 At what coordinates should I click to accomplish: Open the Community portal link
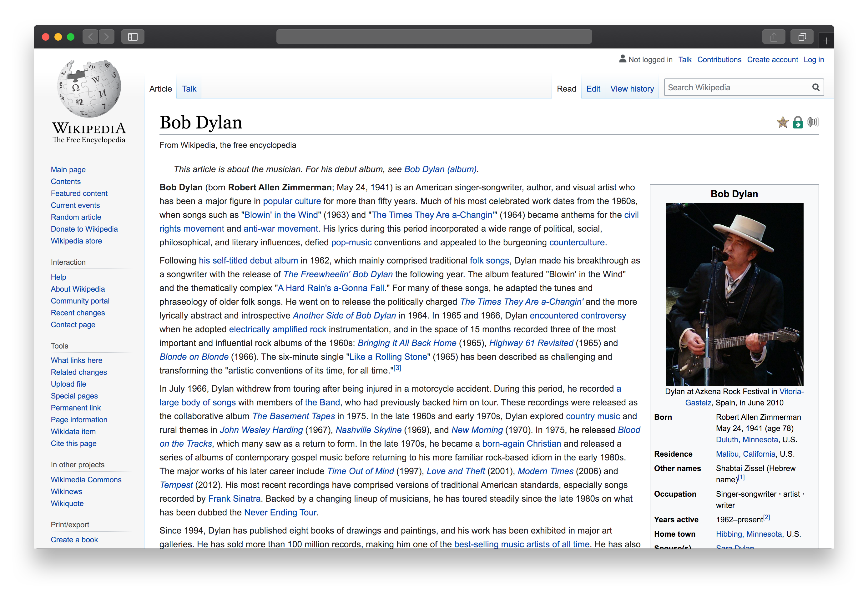(x=80, y=301)
